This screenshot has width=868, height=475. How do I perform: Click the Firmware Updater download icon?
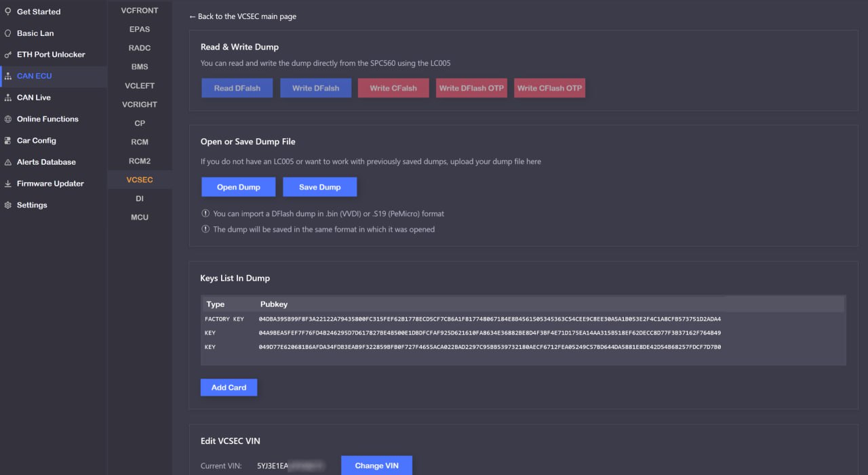click(x=8, y=184)
